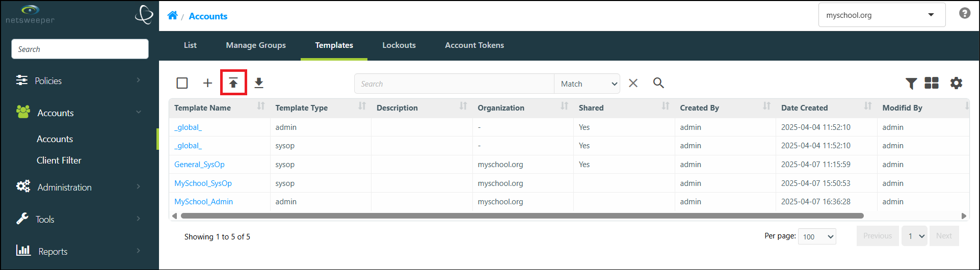Click the horizontal table scrollbar
This screenshot has height=270, width=980.
click(522, 216)
